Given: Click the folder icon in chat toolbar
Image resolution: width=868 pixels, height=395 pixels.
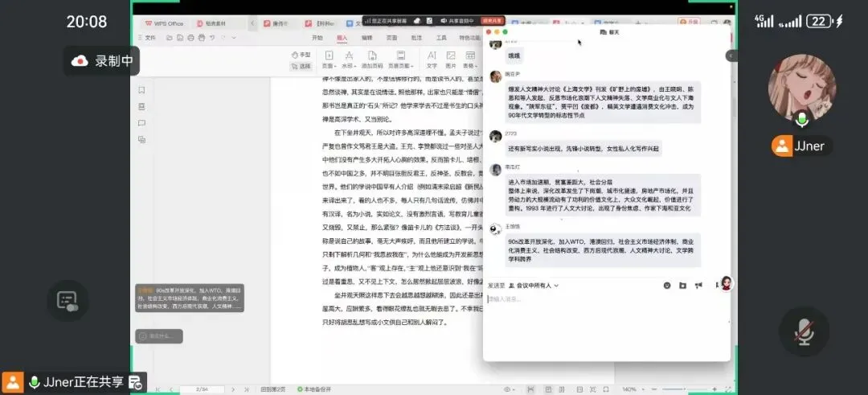Looking at the screenshot, I should [682, 286].
